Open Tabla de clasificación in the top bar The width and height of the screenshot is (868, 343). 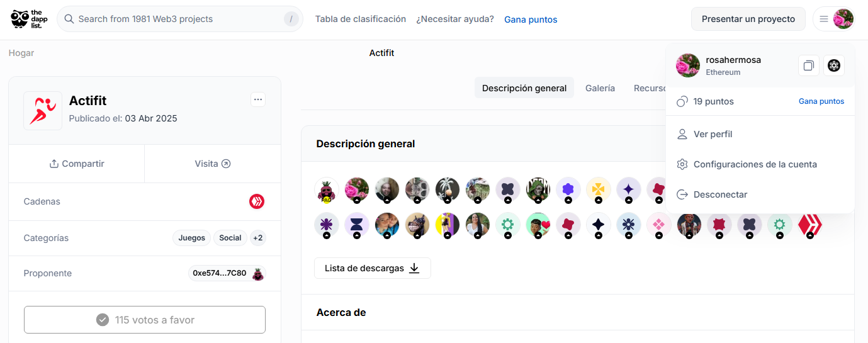tap(361, 19)
